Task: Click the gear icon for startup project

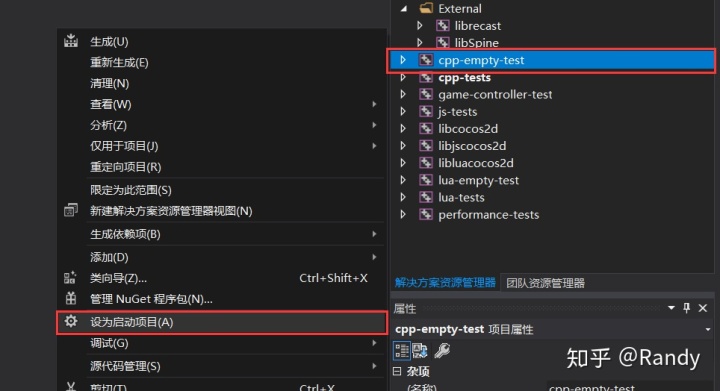Action: point(71,321)
